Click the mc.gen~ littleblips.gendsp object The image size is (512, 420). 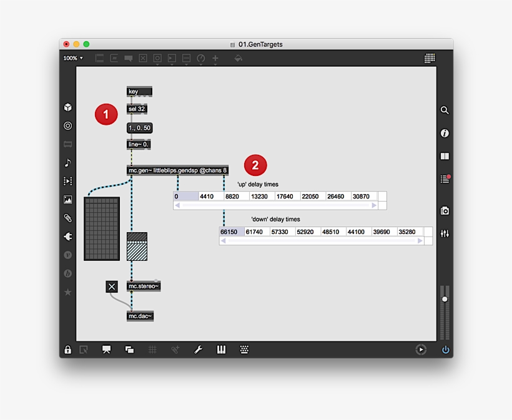click(177, 170)
